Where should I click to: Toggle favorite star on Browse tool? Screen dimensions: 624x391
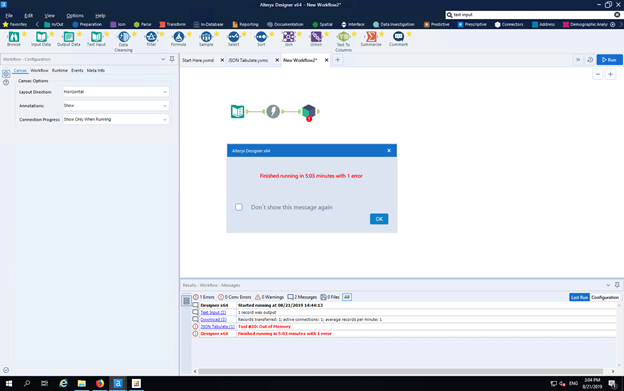click(25, 34)
